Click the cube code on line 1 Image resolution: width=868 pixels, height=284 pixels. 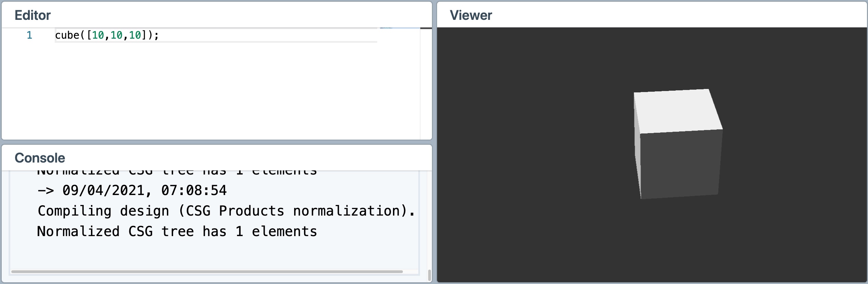pos(67,35)
